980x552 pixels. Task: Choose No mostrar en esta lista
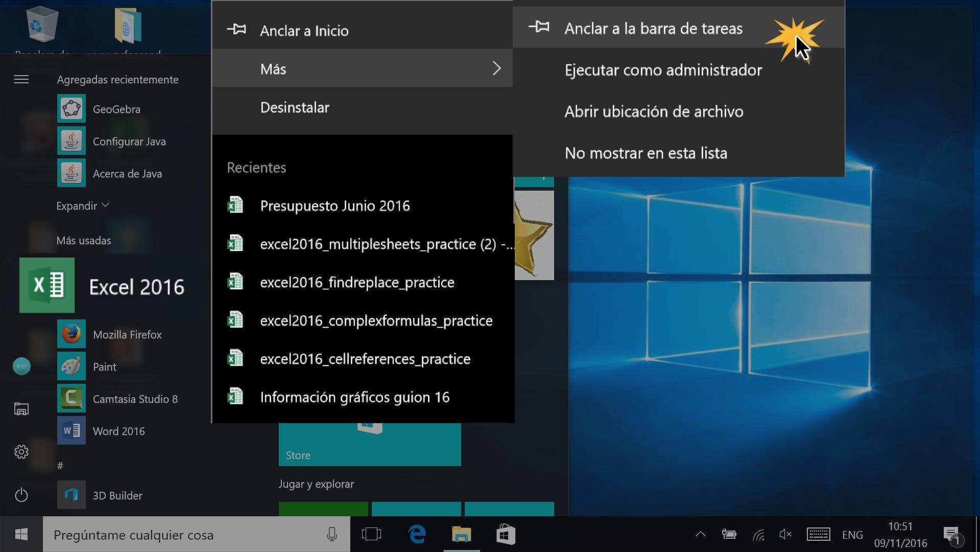[679, 153]
